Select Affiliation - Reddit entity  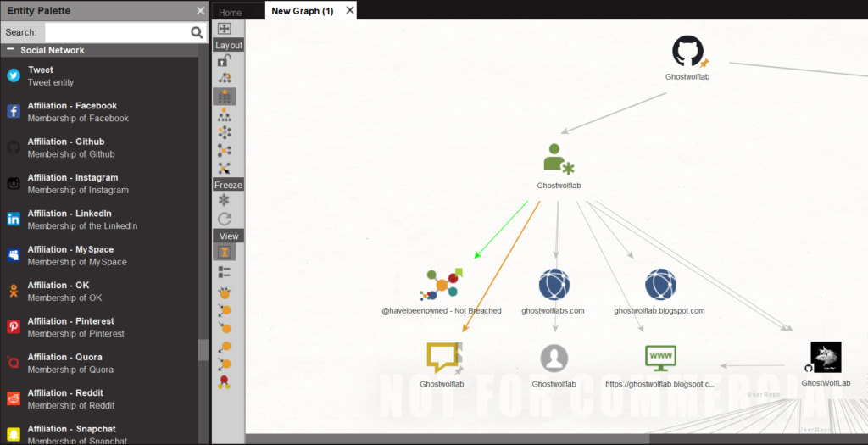[100, 399]
